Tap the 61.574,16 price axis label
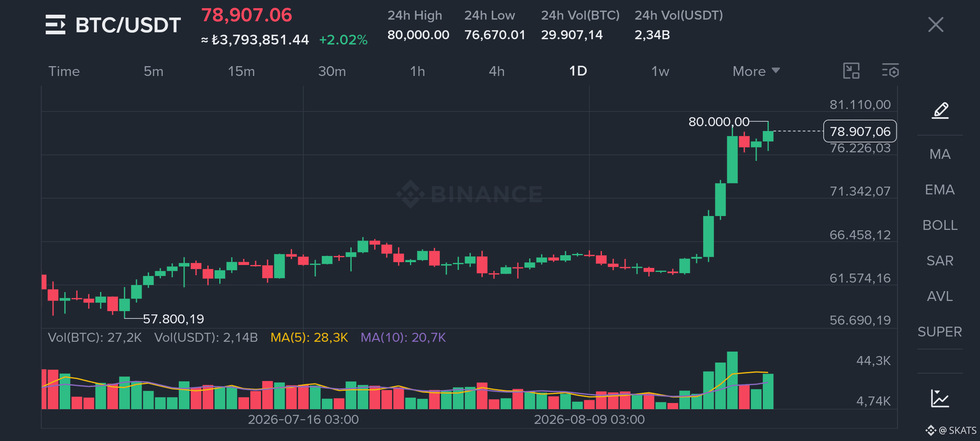The width and height of the screenshot is (980, 441). [x=860, y=278]
